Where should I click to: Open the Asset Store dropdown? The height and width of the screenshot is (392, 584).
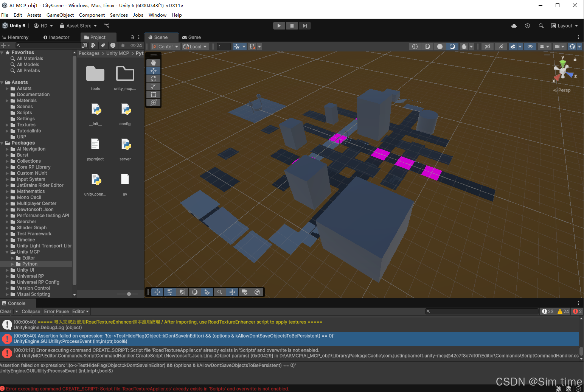78,26
